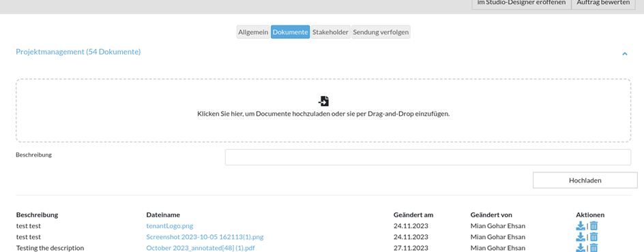Open Screenshot 2023-10-05 162113(1).png link
Image resolution: width=644 pixels, height=252 pixels.
pyautogui.click(x=205, y=237)
